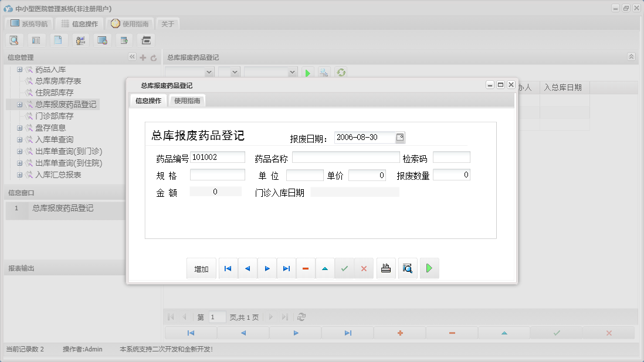Collapse the 信息管理 sidebar panel
Viewport: 644px width, 362px height.
click(133, 57)
